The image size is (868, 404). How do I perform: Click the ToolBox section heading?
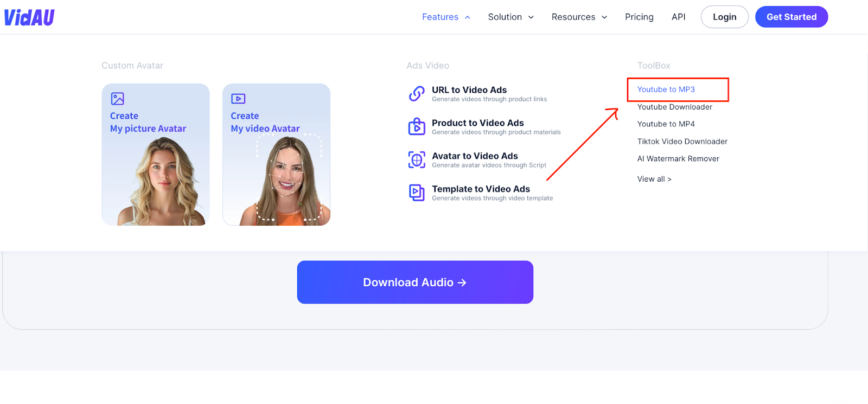click(654, 66)
